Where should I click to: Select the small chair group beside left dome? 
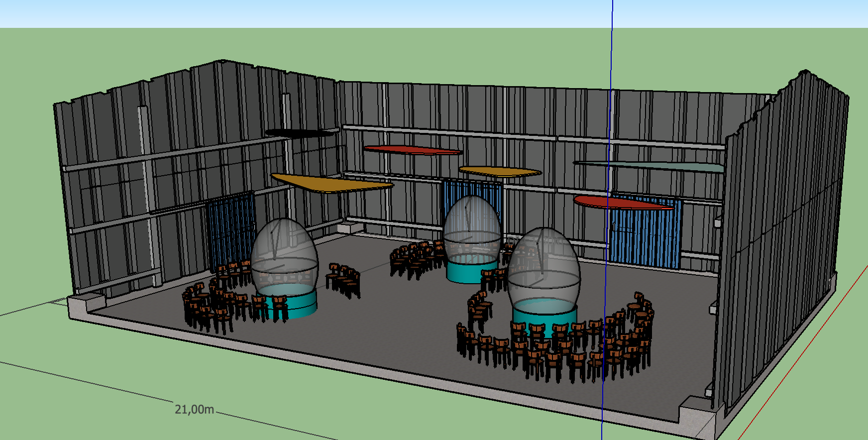[x=343, y=281]
